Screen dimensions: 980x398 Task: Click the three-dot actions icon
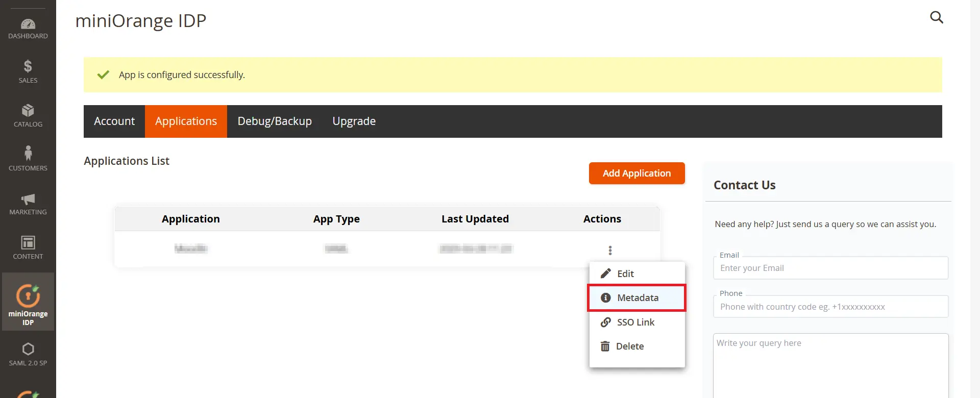(x=610, y=250)
